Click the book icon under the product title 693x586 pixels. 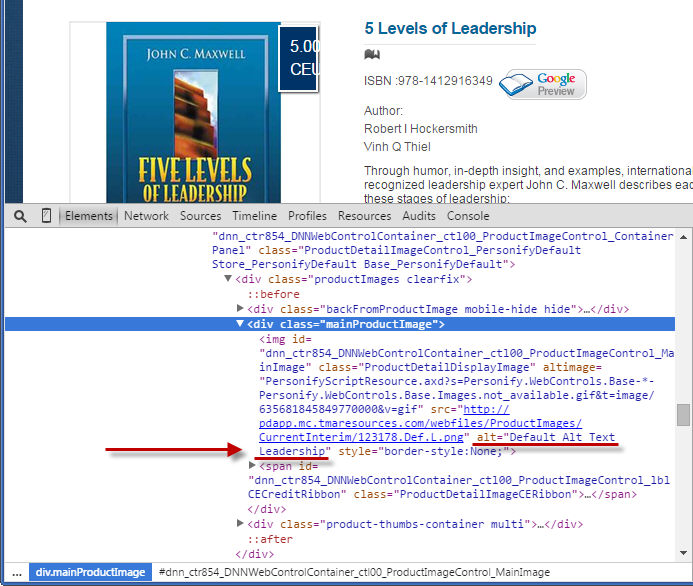(372, 54)
